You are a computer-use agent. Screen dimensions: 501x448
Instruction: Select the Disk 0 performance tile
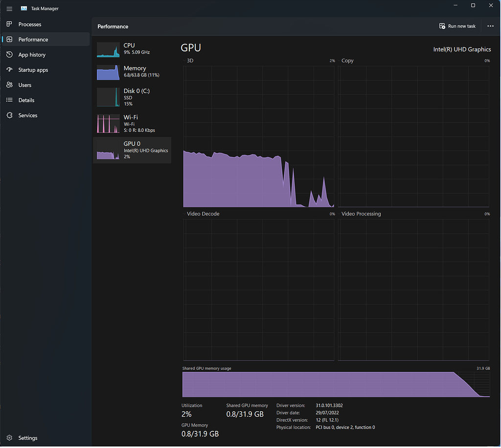click(x=131, y=97)
